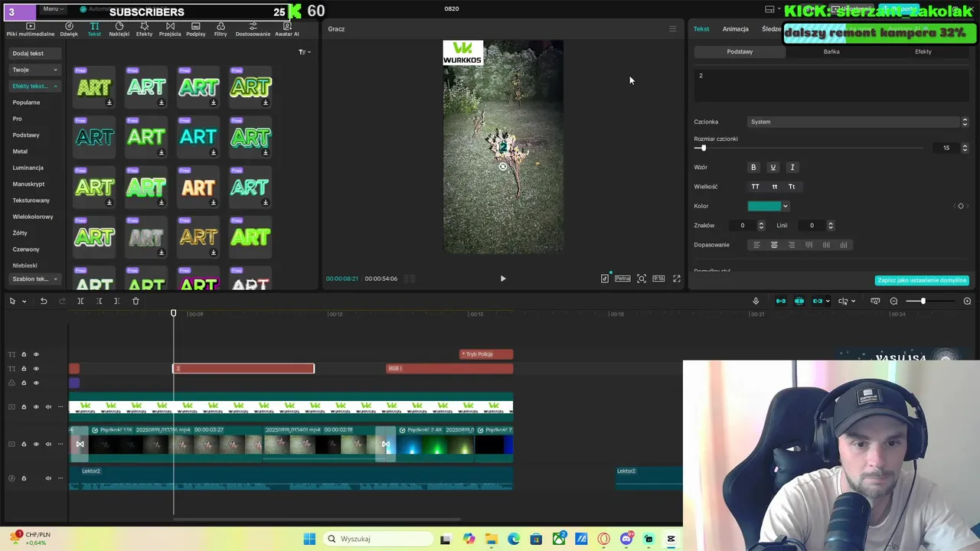
Task: Apply bold formatting to the text
Action: (x=753, y=167)
